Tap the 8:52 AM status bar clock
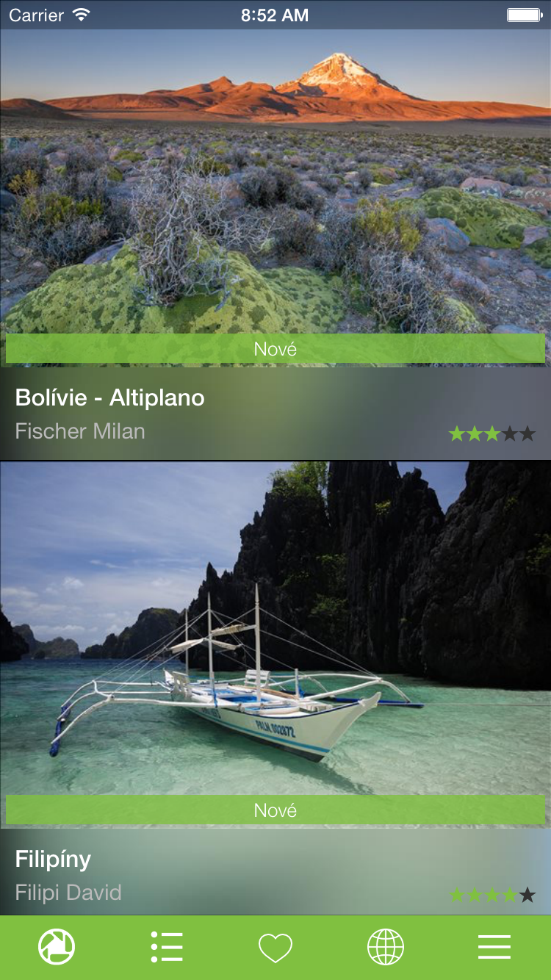 (x=275, y=15)
